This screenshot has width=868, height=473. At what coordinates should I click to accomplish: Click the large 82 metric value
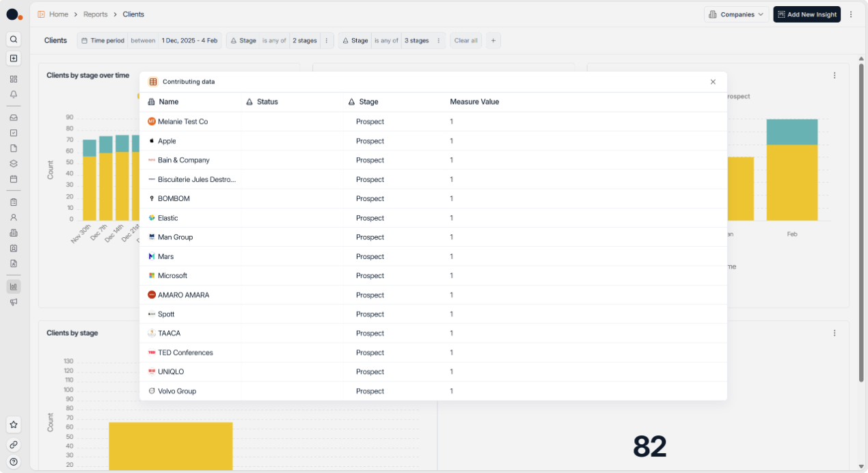(x=649, y=446)
